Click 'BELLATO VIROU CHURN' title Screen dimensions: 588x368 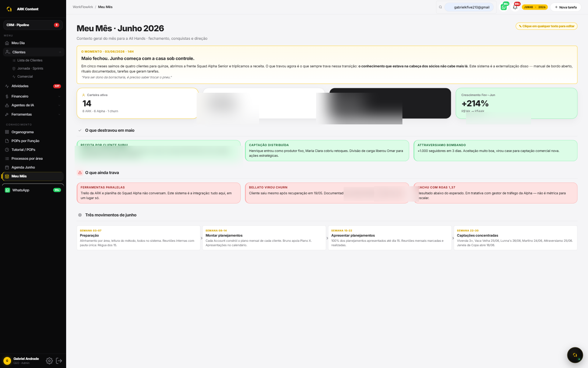tap(268, 187)
